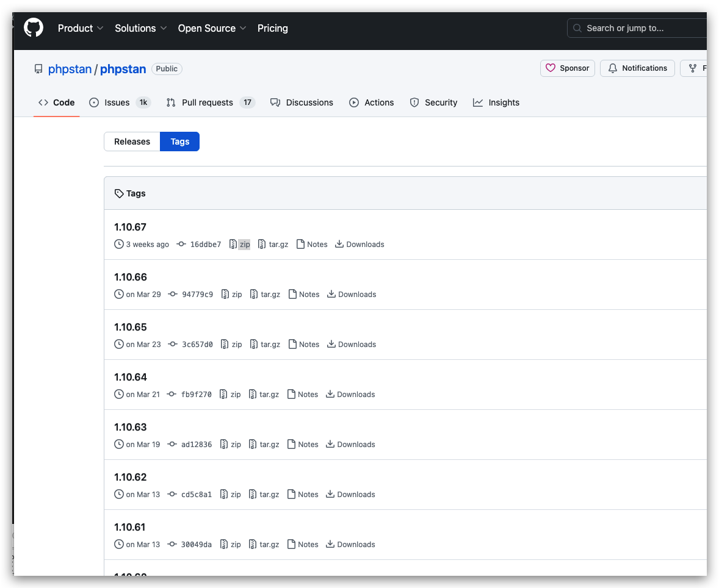Open the Actions tab

point(372,102)
